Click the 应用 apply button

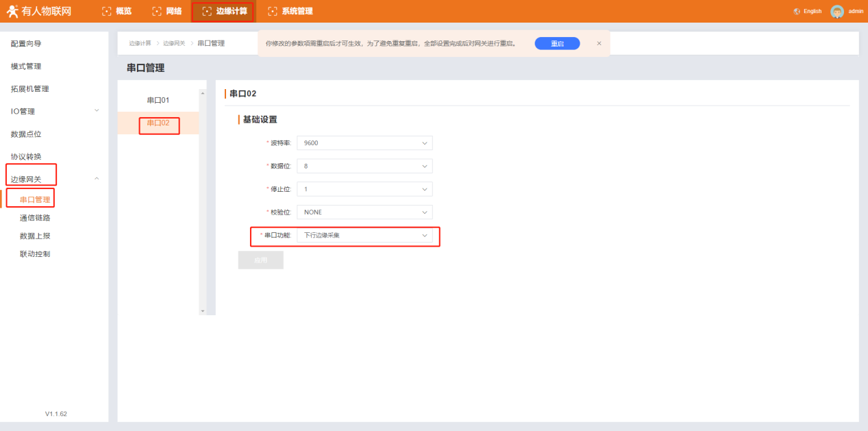(260, 260)
